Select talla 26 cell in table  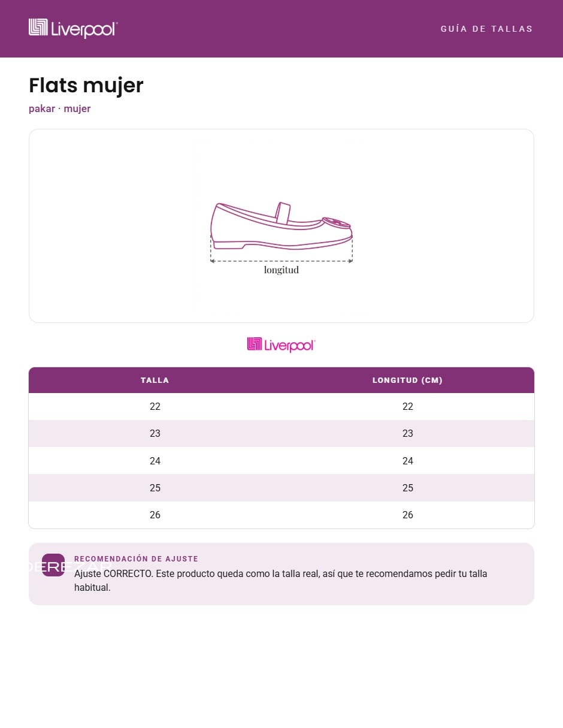click(x=155, y=515)
